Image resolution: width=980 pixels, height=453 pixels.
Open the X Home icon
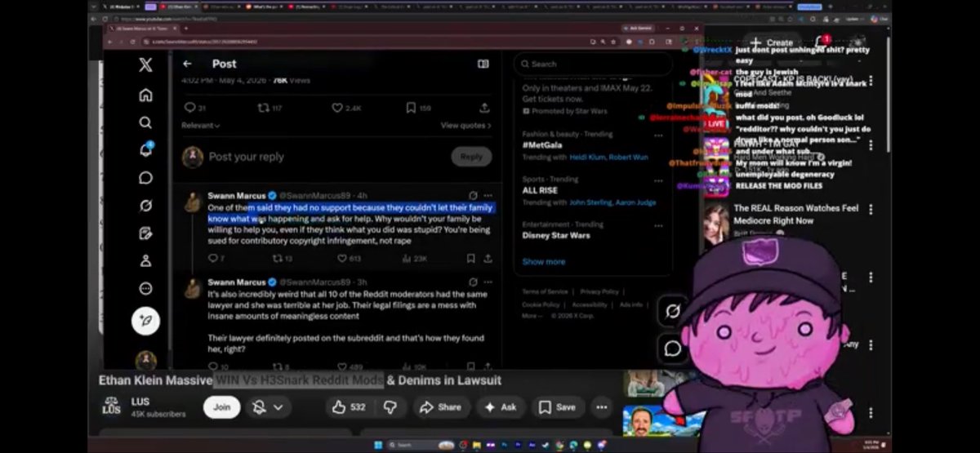point(145,95)
